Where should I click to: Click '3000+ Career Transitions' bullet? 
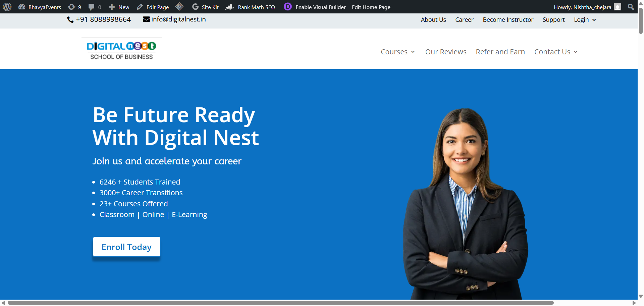(x=141, y=193)
